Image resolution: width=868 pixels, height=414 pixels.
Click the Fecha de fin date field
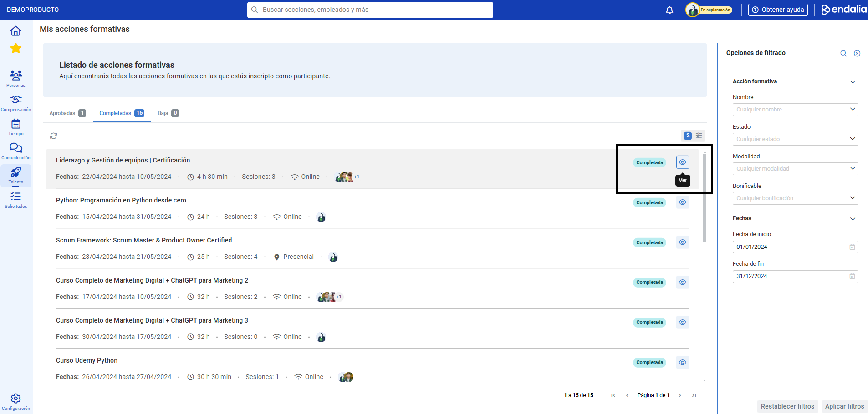795,276
